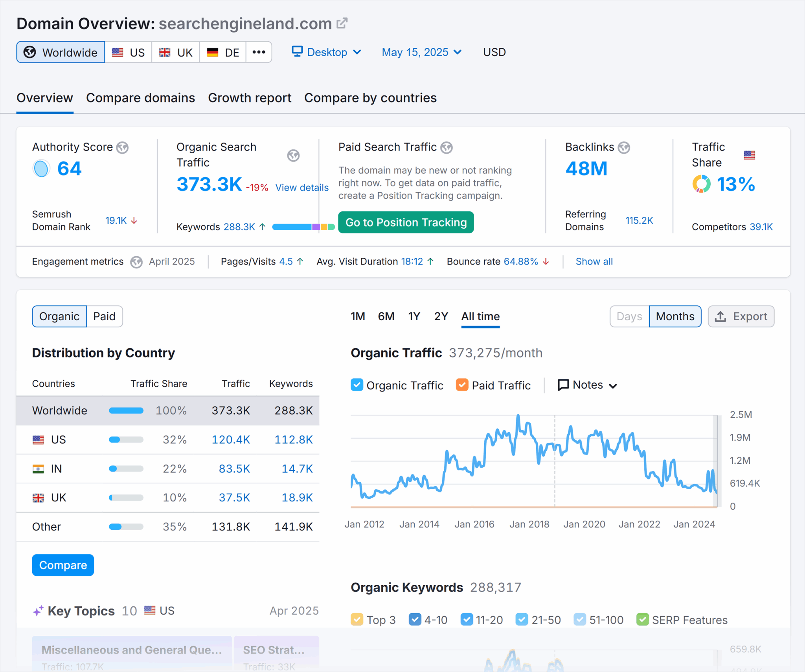This screenshot has height=672, width=805.
Task: Toggle the 4-10 keywords checkbox
Action: pyautogui.click(x=415, y=619)
